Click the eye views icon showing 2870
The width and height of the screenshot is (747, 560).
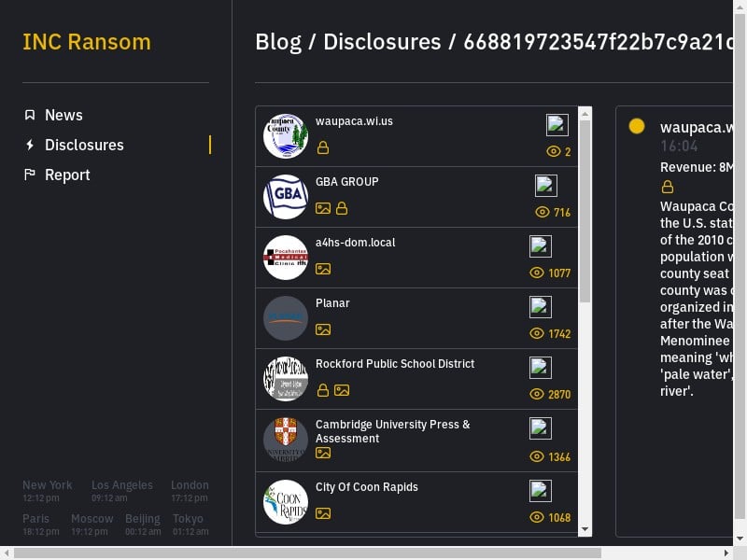tap(536, 394)
